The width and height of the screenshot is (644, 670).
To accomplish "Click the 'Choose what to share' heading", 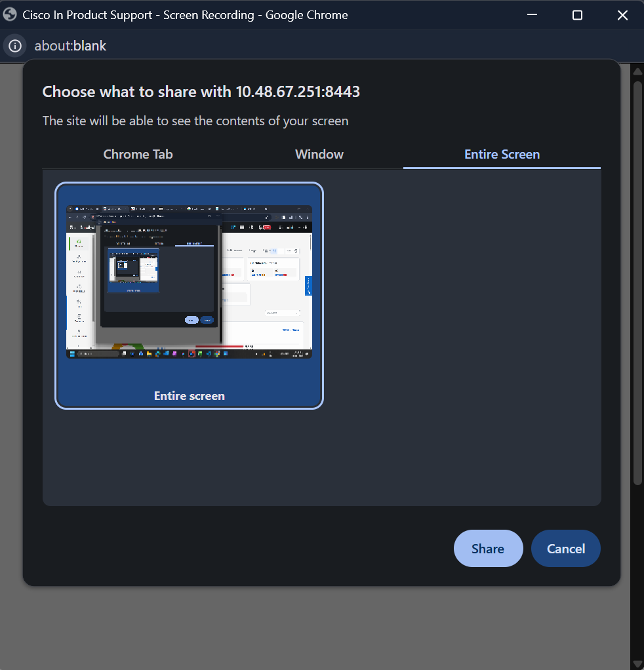I will 201,92.
